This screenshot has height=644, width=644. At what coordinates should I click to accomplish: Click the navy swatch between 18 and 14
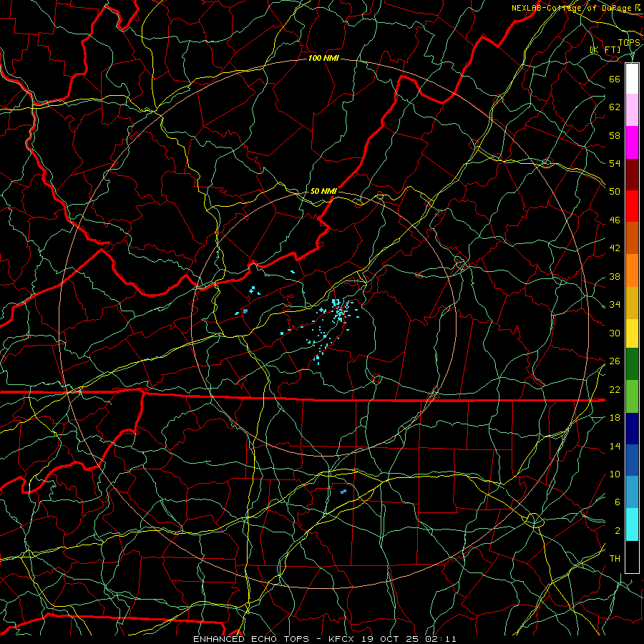tap(632, 429)
